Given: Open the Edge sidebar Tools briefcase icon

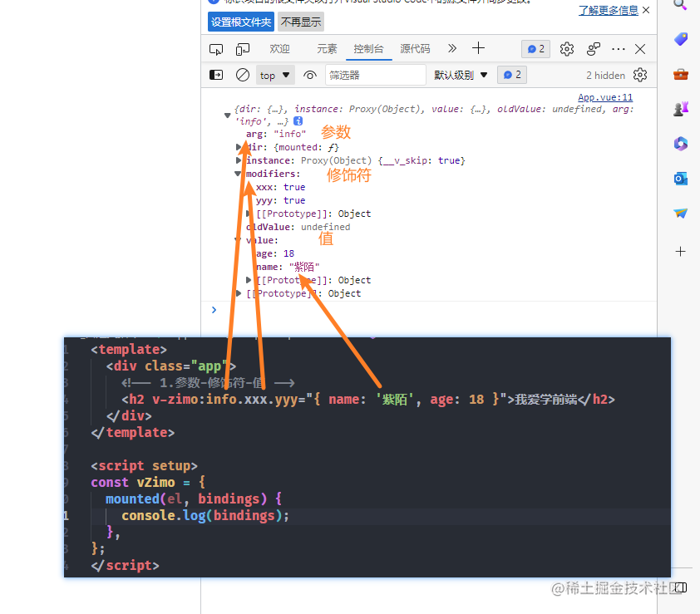Looking at the screenshot, I should pos(681,74).
